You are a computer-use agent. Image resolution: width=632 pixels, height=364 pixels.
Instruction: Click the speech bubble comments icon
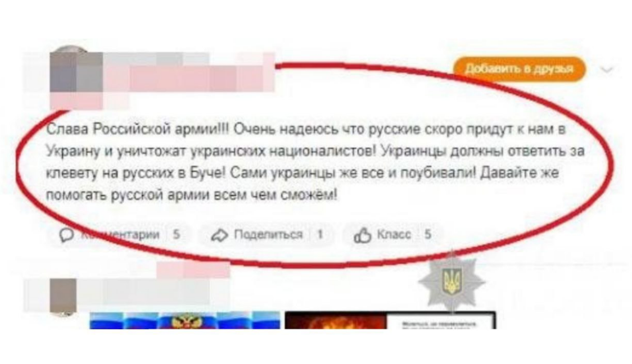66,235
